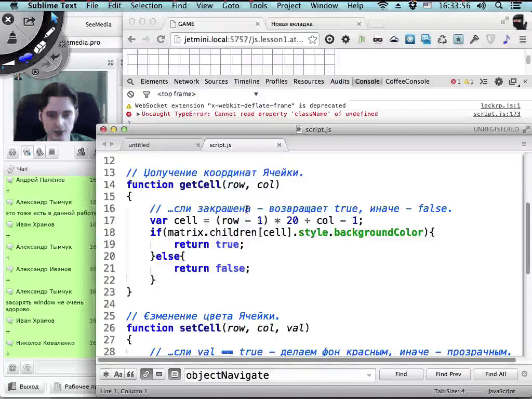532x399 pixels.
Task: Open the DevTools Timeline panel
Action: pyautogui.click(x=246, y=82)
